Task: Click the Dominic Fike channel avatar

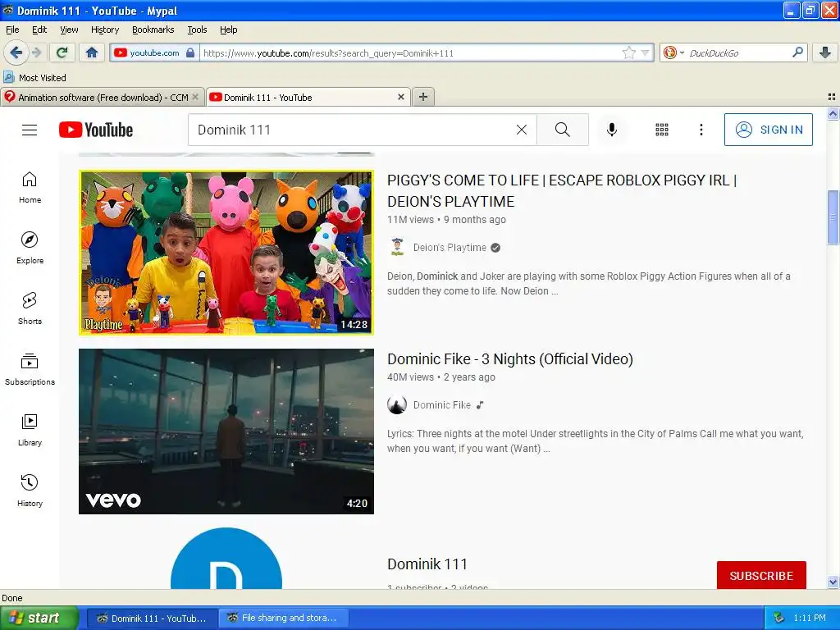Action: (x=397, y=405)
